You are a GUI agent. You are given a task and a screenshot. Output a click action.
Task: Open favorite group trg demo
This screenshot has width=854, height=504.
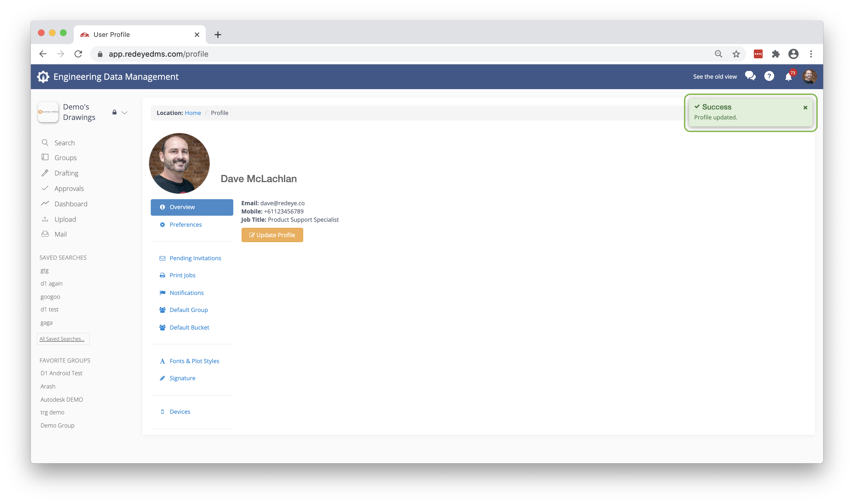point(52,412)
